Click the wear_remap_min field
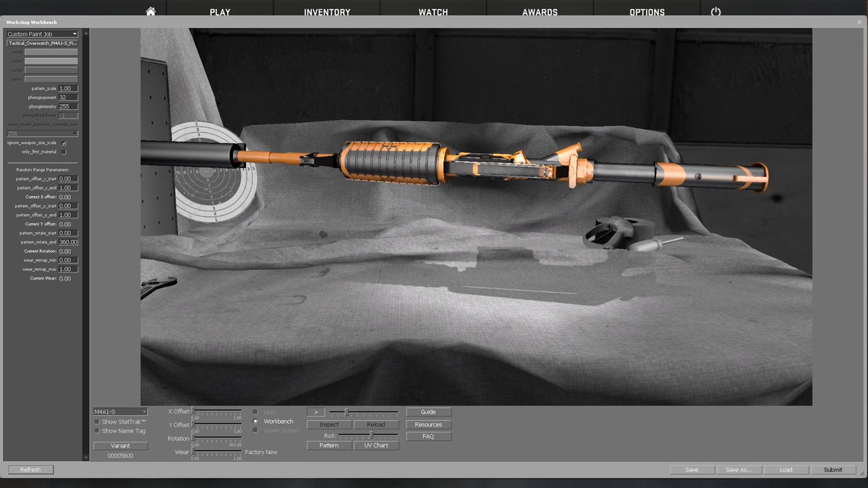This screenshot has height=488, width=868. (68, 260)
